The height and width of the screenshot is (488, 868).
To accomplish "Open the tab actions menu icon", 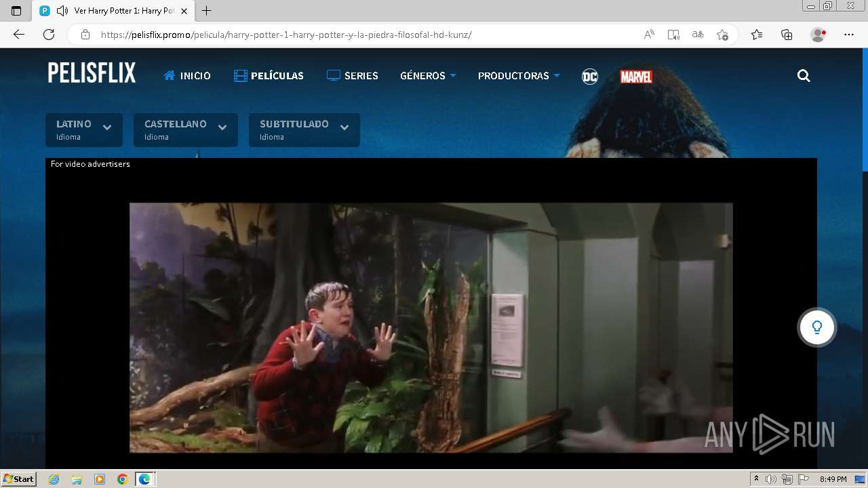I will point(16,11).
